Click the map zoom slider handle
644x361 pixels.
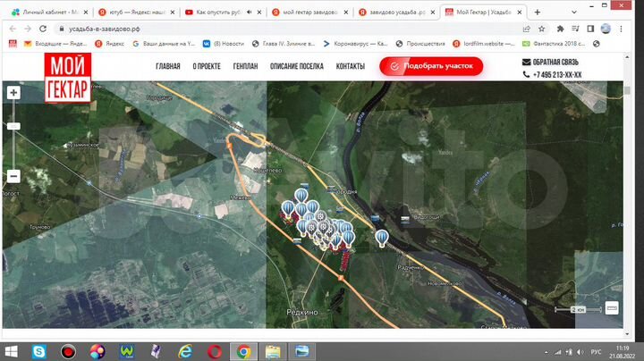13,126
